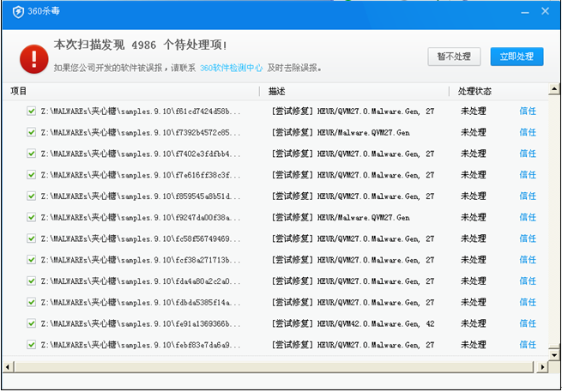Uncheck the f61cd7424d58b file checkbox
The height and width of the screenshot is (392, 562).
coord(31,111)
